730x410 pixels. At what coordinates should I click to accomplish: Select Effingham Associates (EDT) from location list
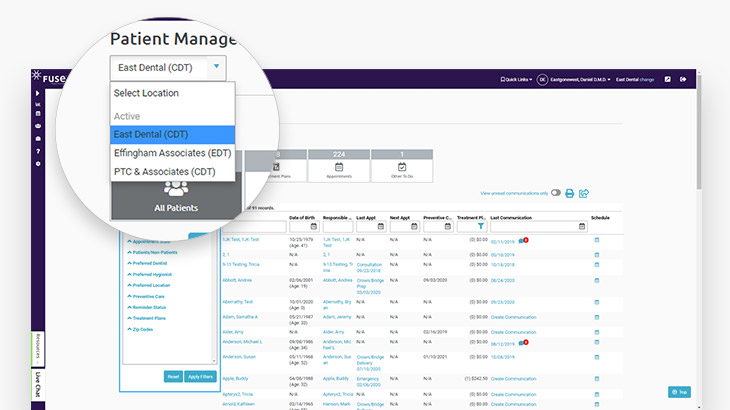coord(171,153)
